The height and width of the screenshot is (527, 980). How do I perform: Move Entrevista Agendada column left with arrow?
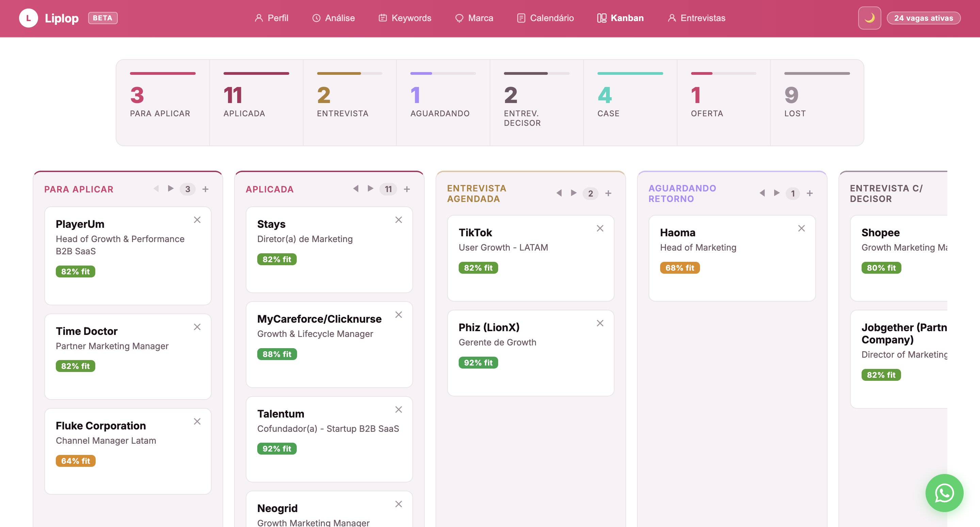click(x=559, y=193)
